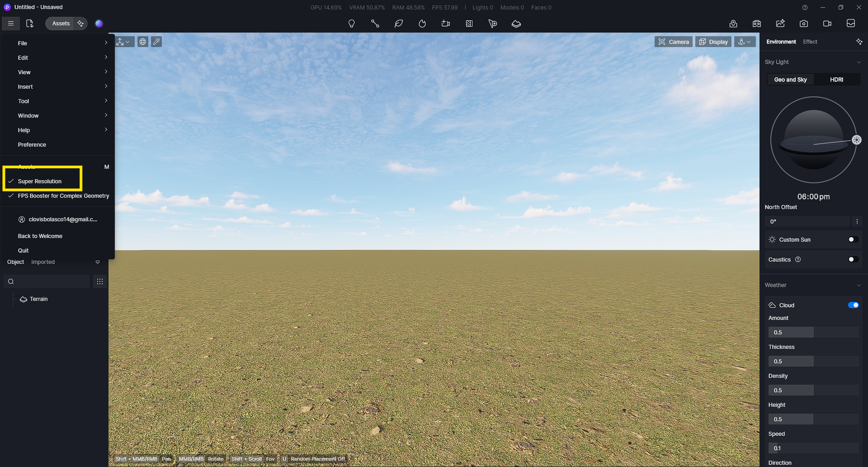Select the Terrain item in object list
Image resolution: width=868 pixels, height=467 pixels.
point(34,299)
